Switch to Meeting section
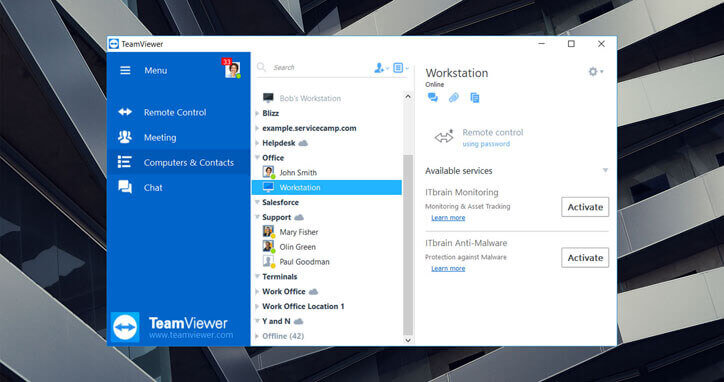The width and height of the screenshot is (724, 382). point(179,137)
